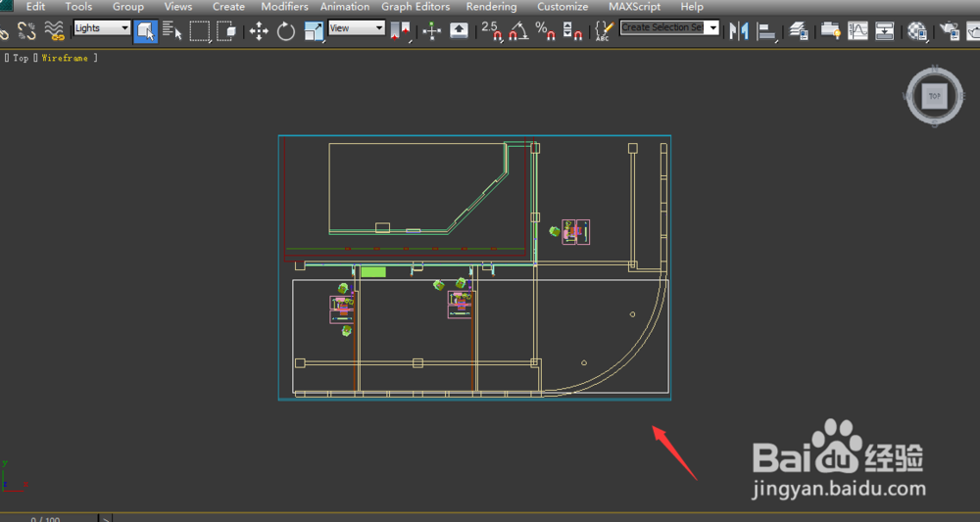Click the Wireframe shading label

point(65,58)
